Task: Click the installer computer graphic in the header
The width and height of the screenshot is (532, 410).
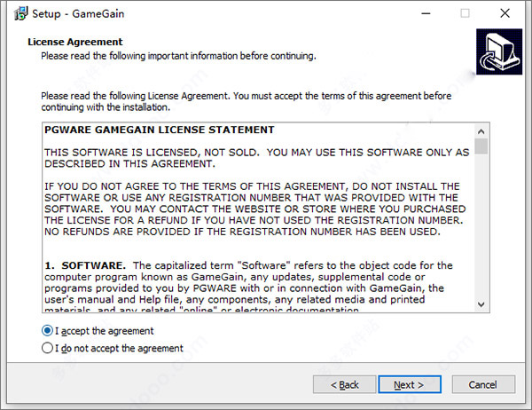Action: click(497, 54)
